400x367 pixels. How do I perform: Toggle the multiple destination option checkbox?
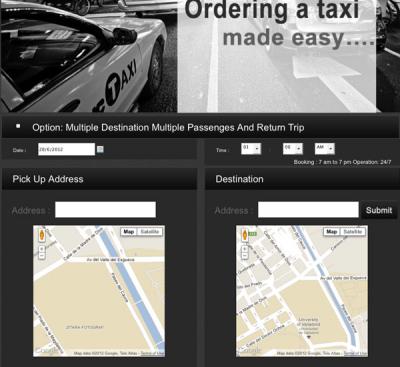click(x=18, y=126)
